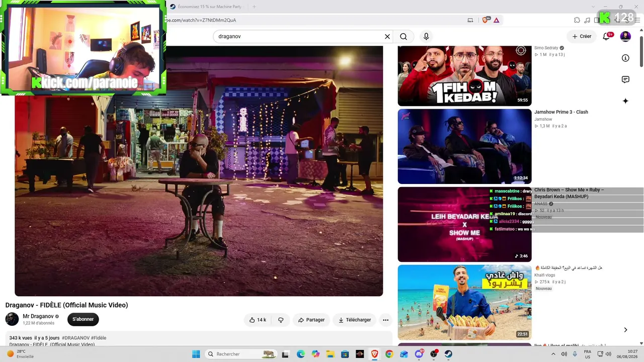Open the YouTube account avatar menu

[x=625, y=36]
